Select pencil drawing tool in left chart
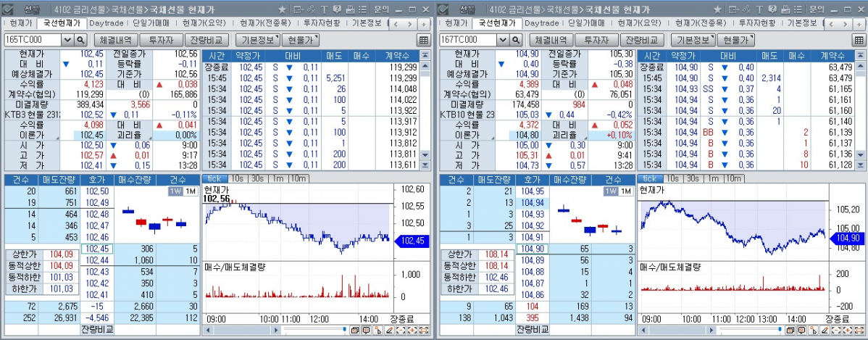This screenshot has height=340, width=868. [x=389, y=330]
